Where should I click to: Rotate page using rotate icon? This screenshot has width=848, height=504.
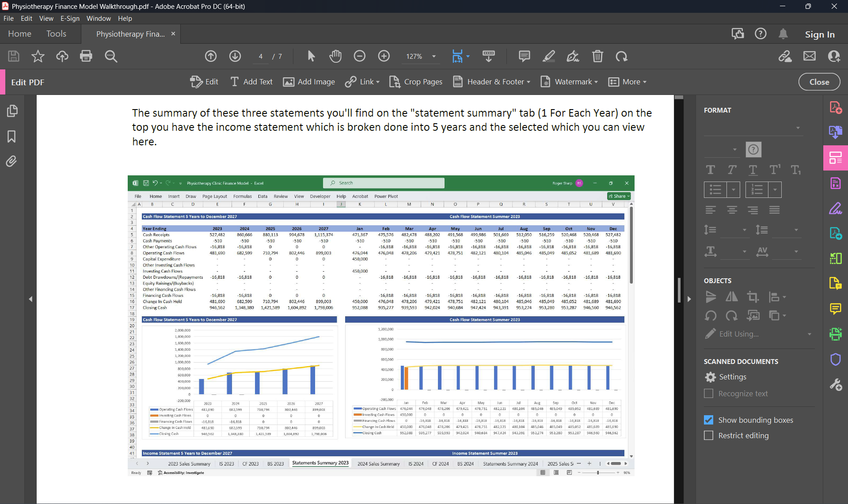pos(622,56)
